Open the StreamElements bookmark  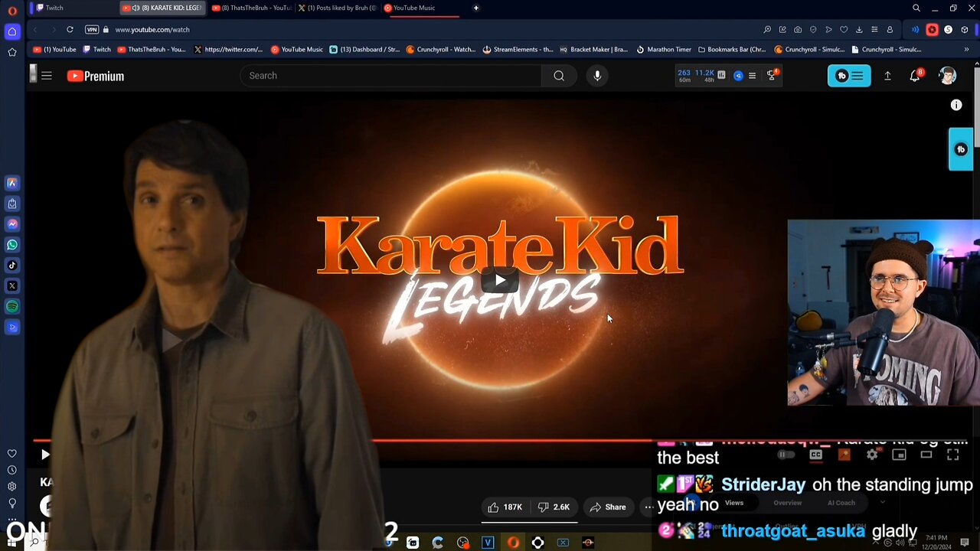518,49
